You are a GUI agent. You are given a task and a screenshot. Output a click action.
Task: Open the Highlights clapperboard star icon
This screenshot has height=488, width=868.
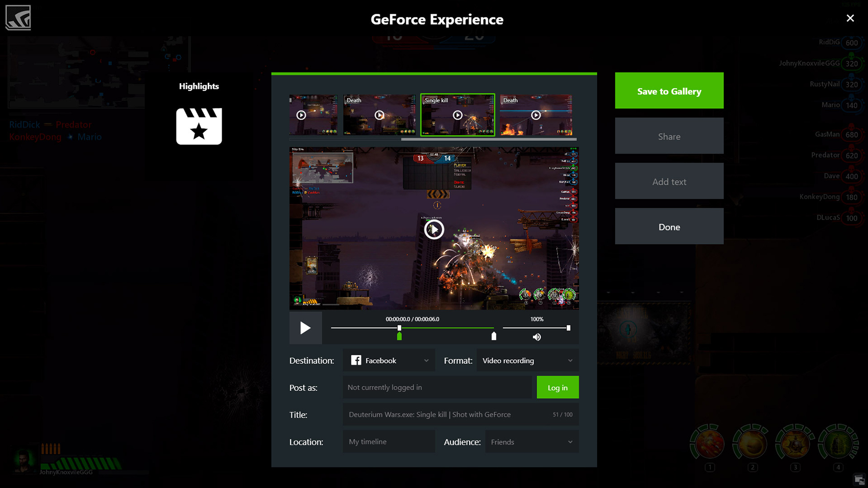[x=199, y=126]
